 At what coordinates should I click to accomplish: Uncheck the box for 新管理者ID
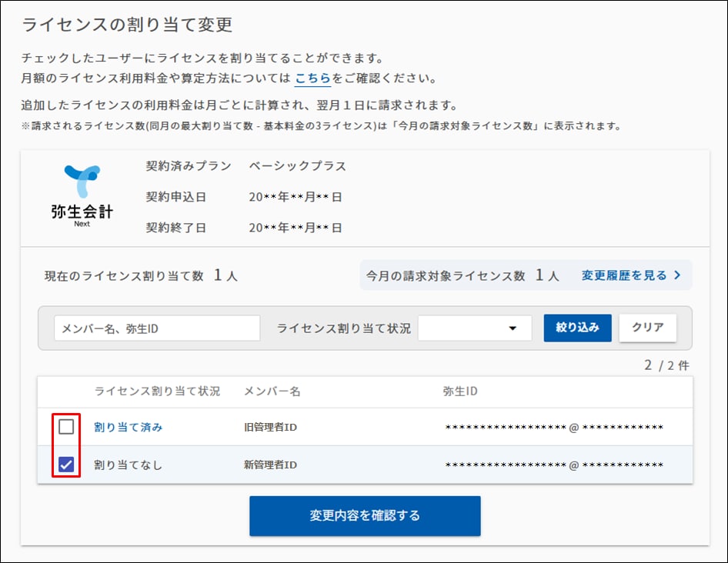[x=66, y=465]
